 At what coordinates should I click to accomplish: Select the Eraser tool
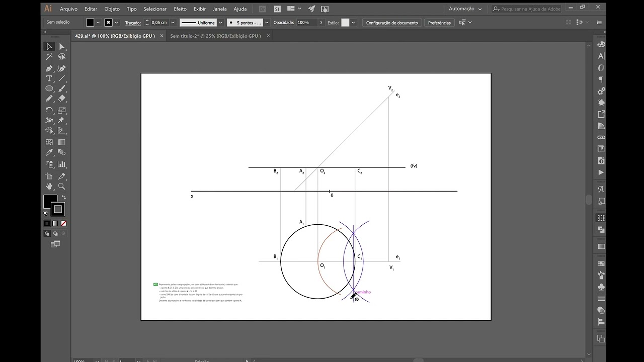[62, 99]
